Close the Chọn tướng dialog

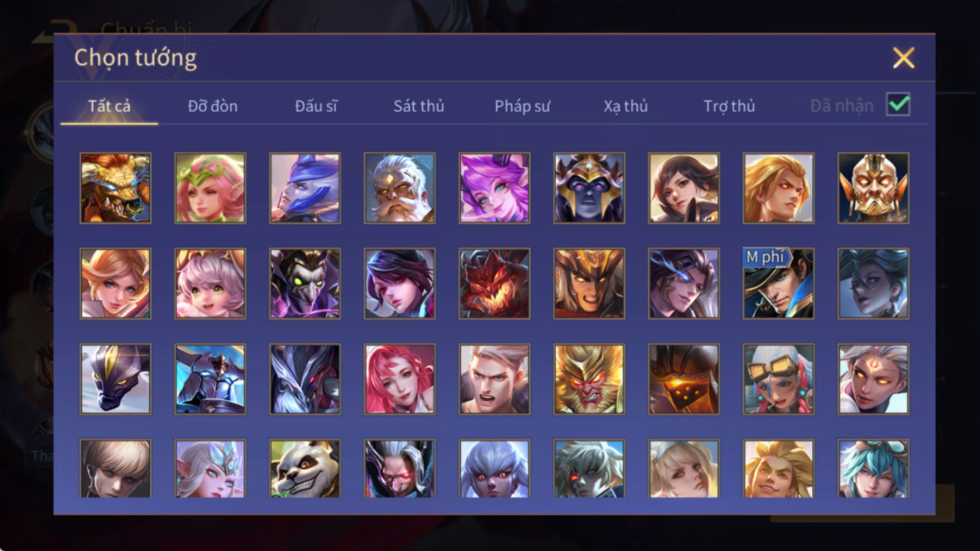pos(904,58)
